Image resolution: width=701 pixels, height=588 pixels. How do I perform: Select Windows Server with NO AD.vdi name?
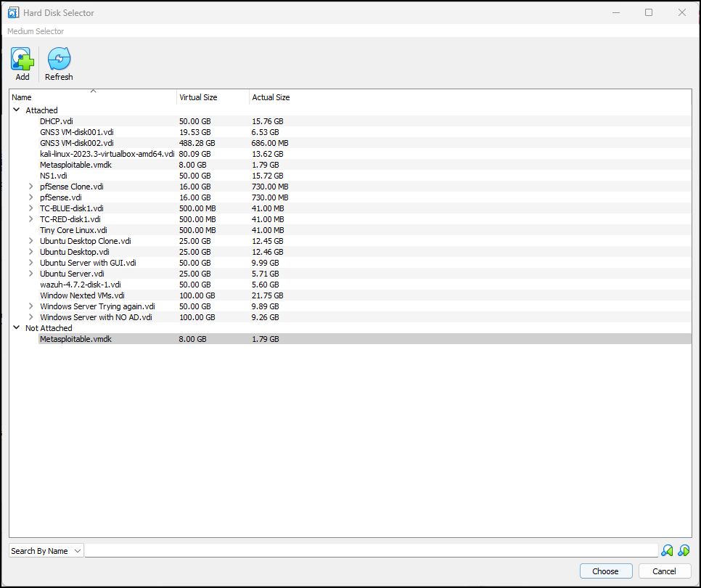tap(96, 317)
